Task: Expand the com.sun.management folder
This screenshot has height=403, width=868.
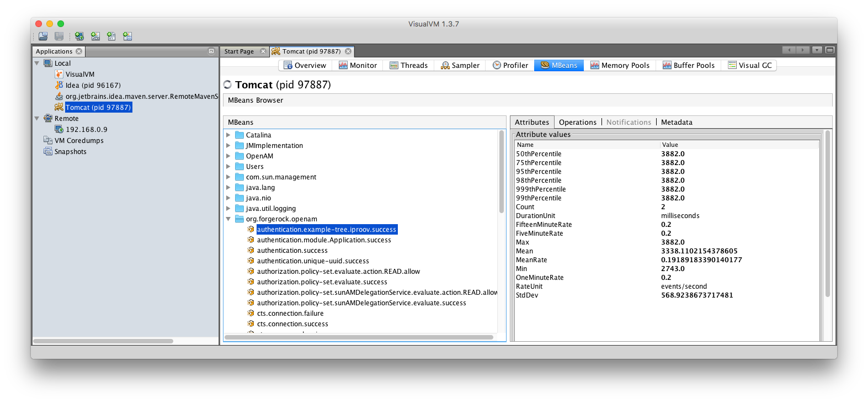Action: (x=228, y=177)
